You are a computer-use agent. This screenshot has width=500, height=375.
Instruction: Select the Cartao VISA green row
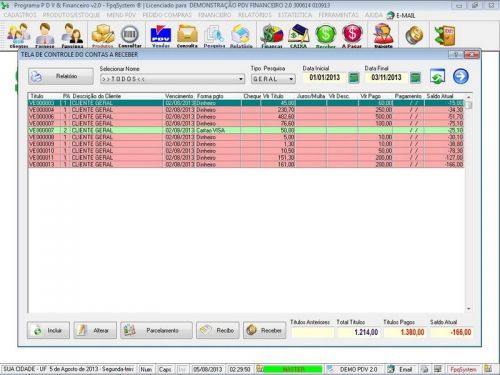click(x=246, y=130)
